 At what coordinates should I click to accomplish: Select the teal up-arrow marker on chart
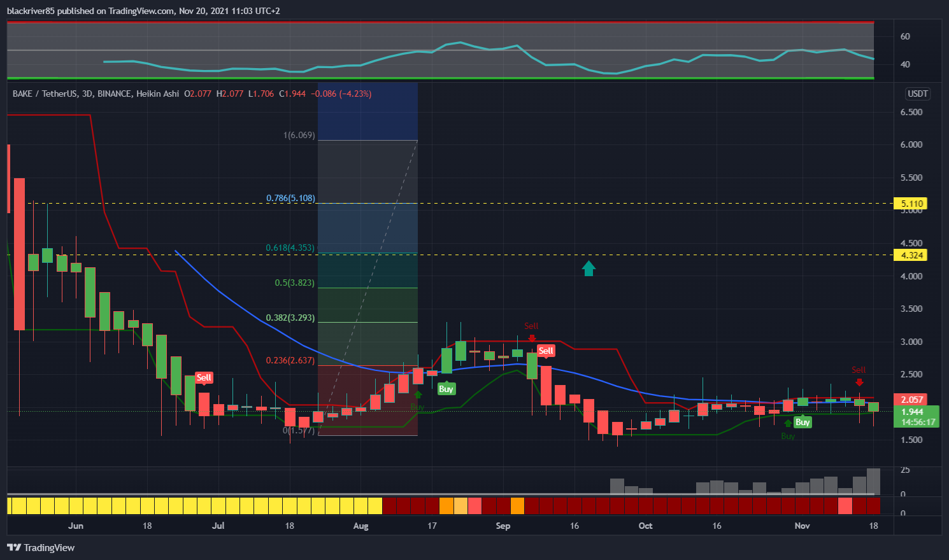coord(589,268)
